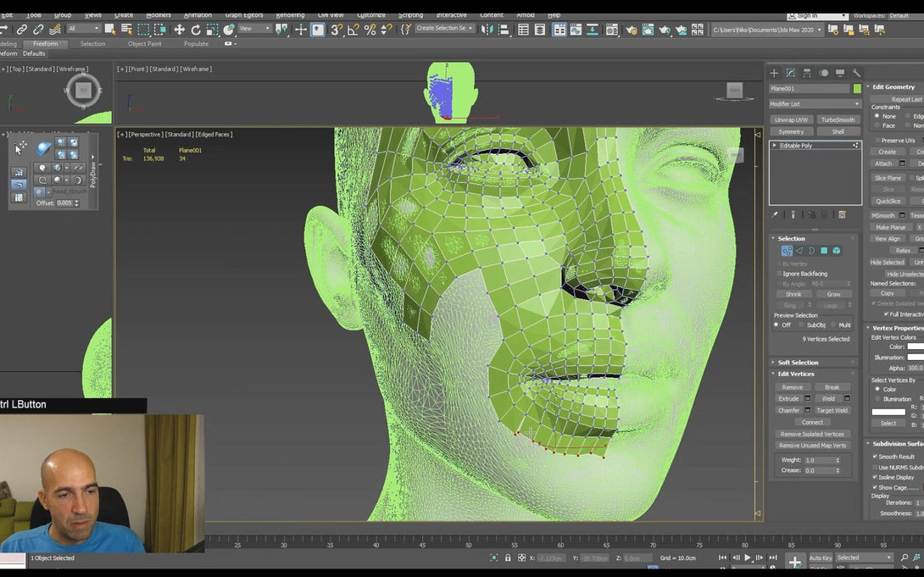
Task: Select Face constraint radio button
Action: (x=877, y=125)
